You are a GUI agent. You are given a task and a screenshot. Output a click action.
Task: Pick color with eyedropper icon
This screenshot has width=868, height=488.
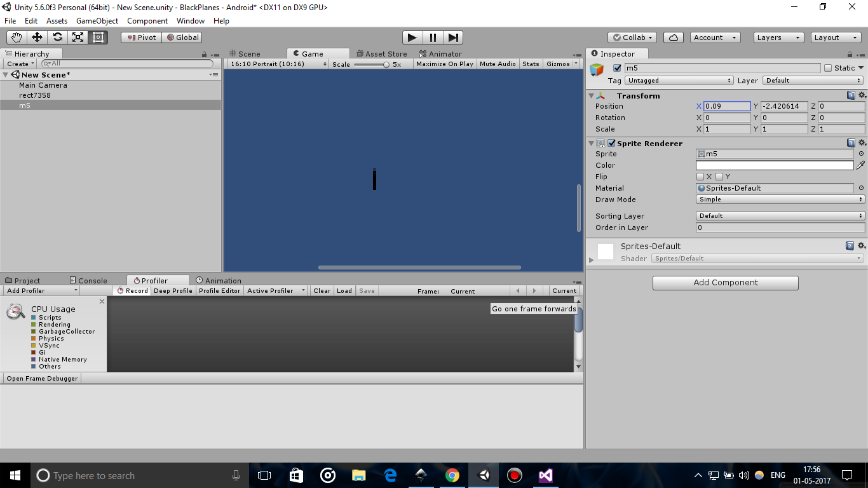tap(860, 165)
